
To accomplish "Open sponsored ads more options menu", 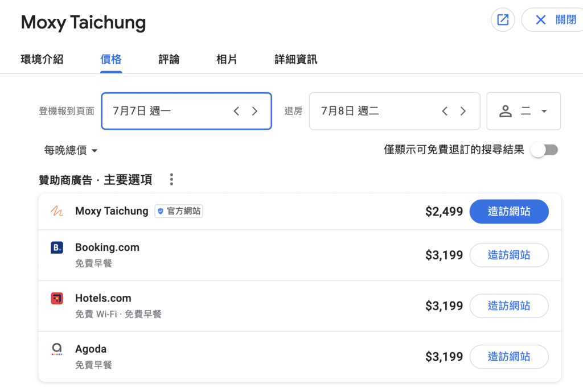I will coord(171,179).
